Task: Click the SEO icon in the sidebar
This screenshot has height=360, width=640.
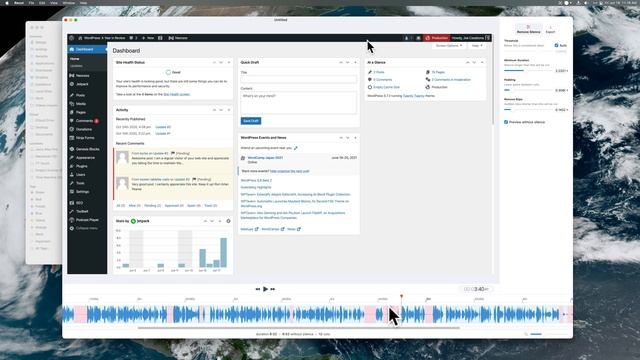Action: point(72,203)
